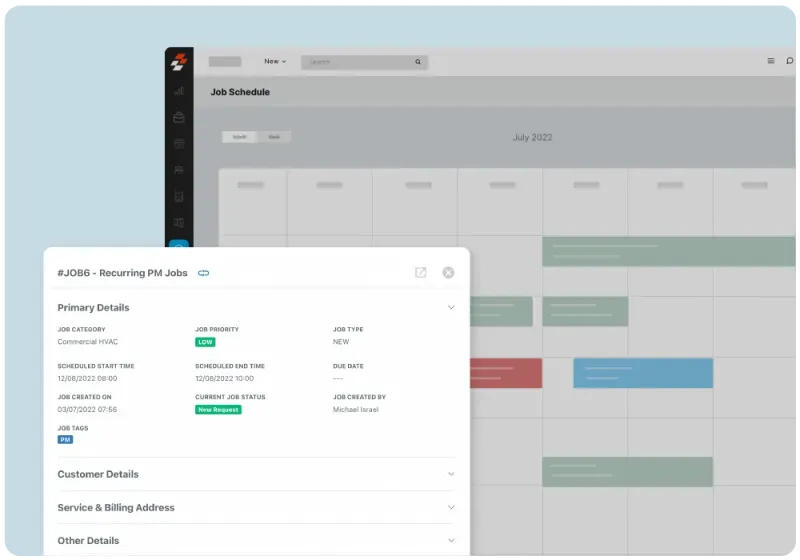
Task: Expand the Other Details section
Action: [x=451, y=540]
